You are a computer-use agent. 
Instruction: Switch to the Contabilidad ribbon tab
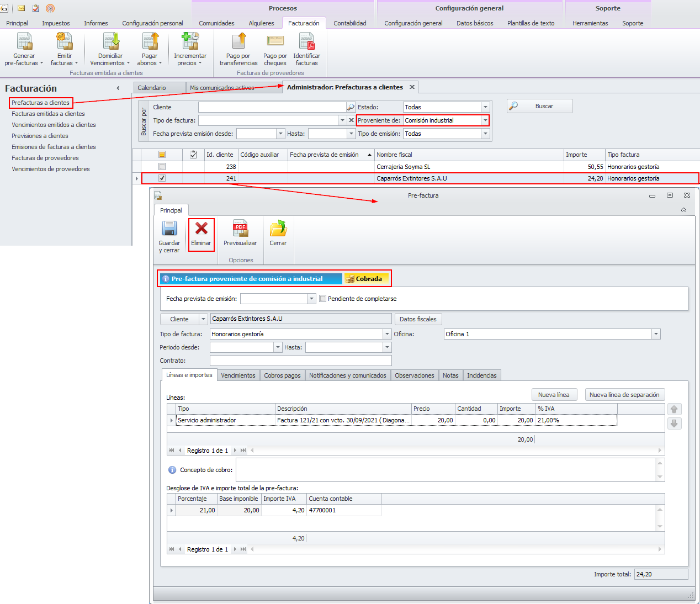(x=349, y=23)
